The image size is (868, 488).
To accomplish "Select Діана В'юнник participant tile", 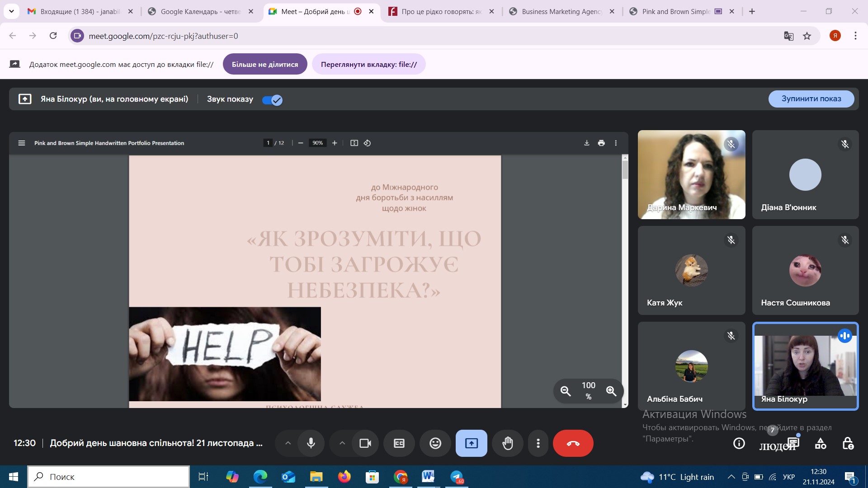I will click(805, 175).
